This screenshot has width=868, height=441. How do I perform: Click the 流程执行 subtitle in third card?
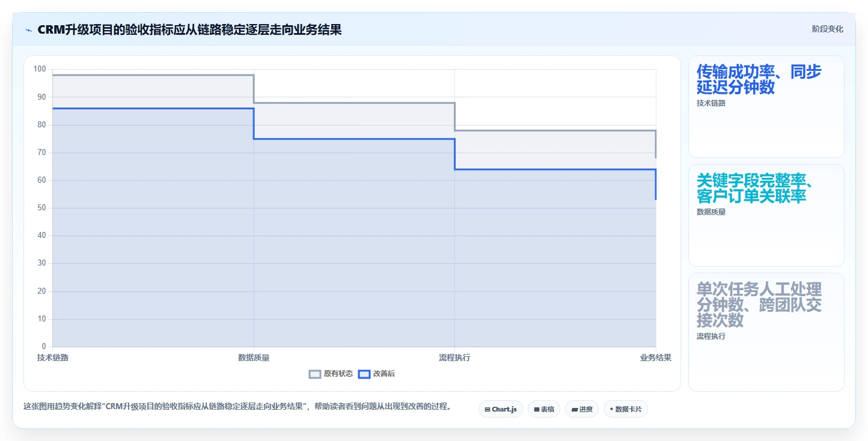(x=711, y=336)
